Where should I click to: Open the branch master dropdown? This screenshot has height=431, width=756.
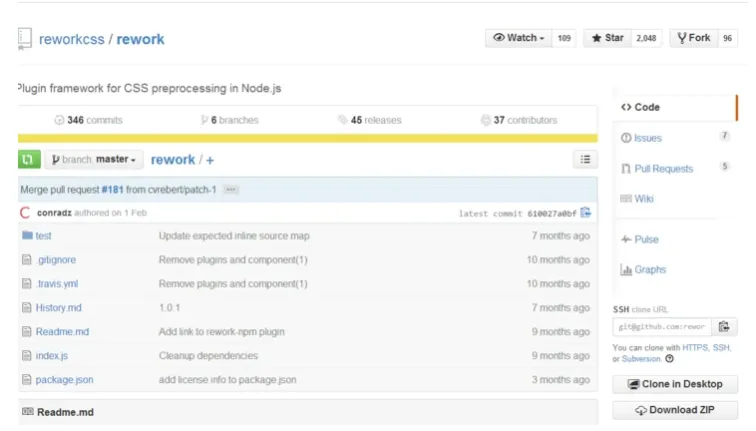[94, 160]
